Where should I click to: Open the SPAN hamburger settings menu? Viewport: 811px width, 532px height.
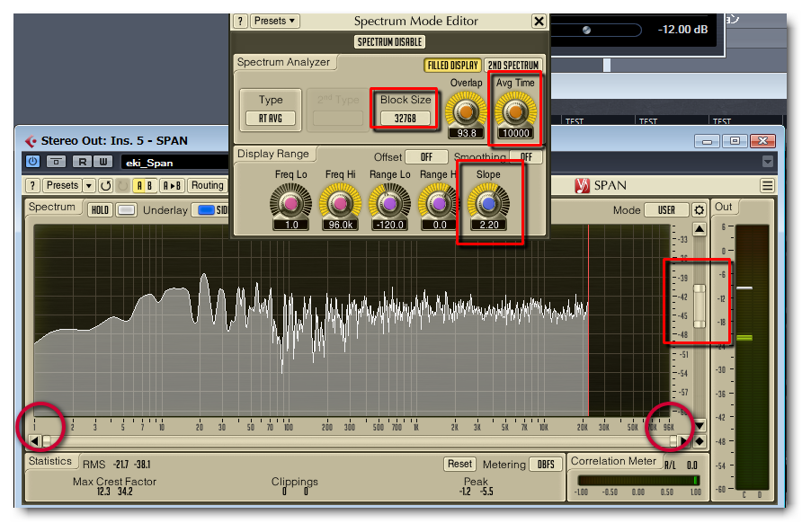pyautogui.click(x=768, y=186)
